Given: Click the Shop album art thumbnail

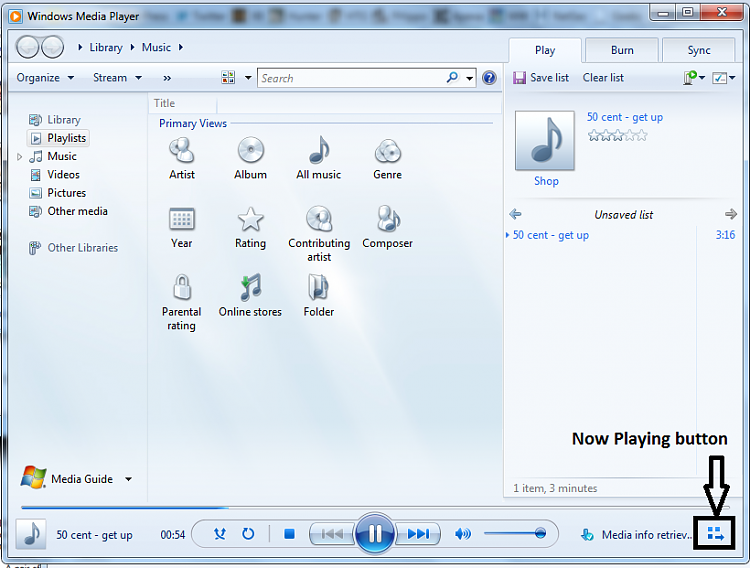Looking at the screenshot, I should pos(545,141).
